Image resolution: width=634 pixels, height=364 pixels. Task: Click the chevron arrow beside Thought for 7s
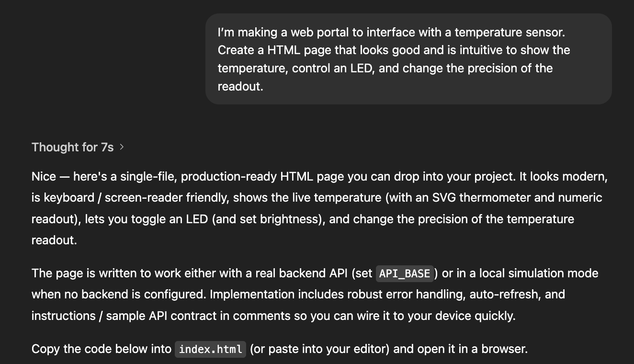(x=122, y=147)
